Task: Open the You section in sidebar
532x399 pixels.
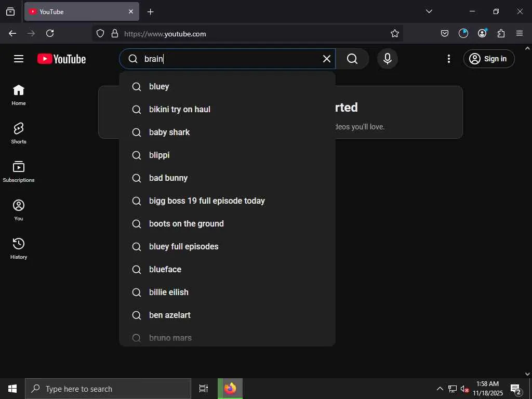Action: [x=19, y=210]
